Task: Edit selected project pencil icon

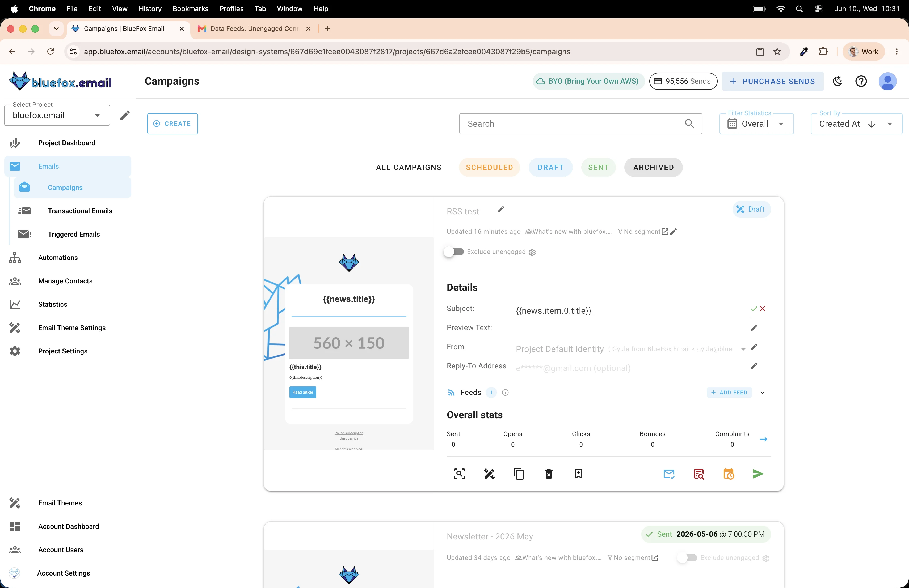Action: (x=125, y=115)
